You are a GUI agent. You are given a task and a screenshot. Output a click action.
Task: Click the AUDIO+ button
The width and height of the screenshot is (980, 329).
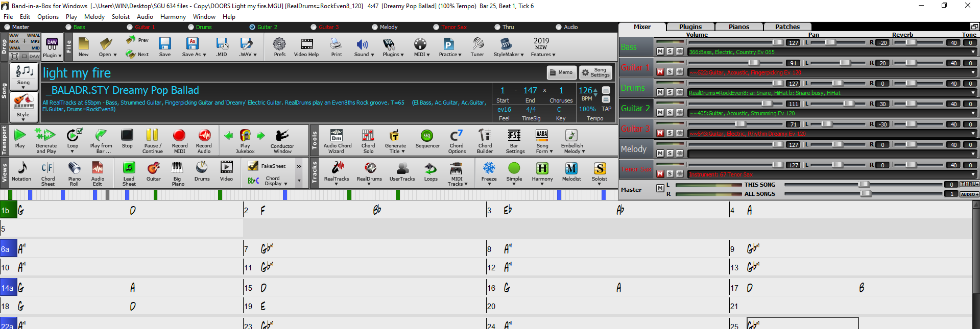pos(969,194)
